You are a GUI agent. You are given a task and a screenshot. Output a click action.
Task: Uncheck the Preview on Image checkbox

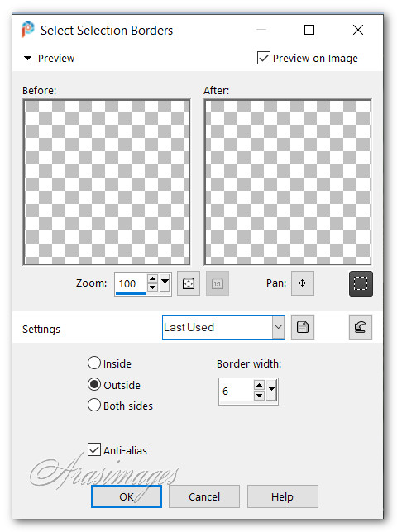[x=264, y=58]
